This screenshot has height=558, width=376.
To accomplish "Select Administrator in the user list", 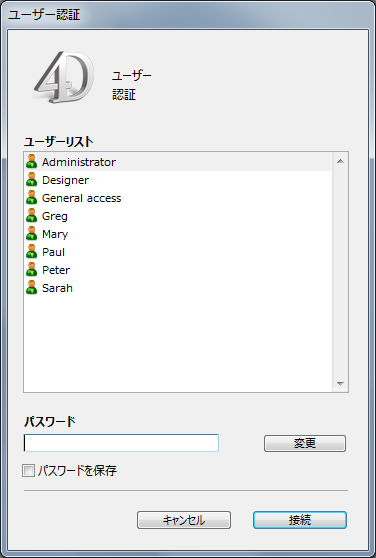I will pos(79,162).
